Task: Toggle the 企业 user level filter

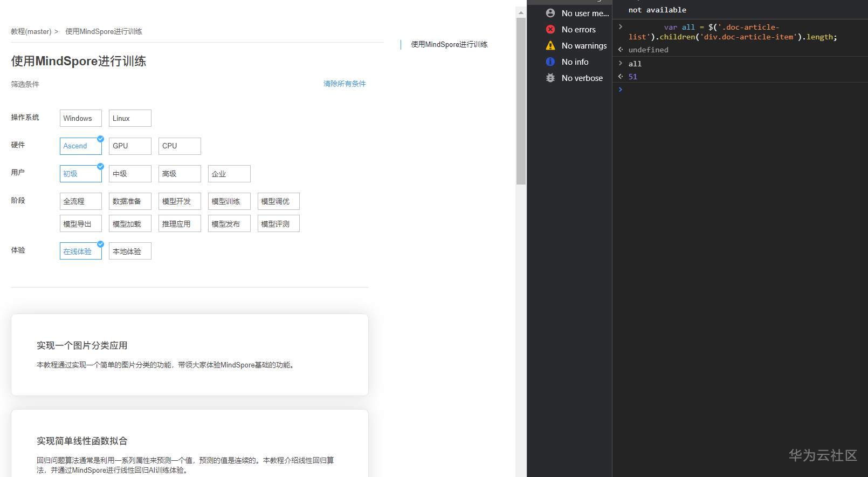Action: [x=229, y=174]
